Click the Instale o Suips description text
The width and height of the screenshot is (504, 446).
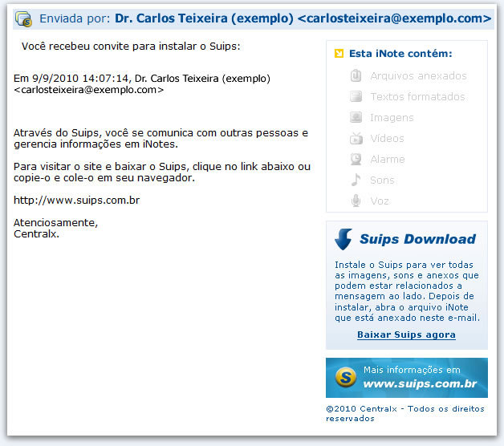tap(407, 291)
